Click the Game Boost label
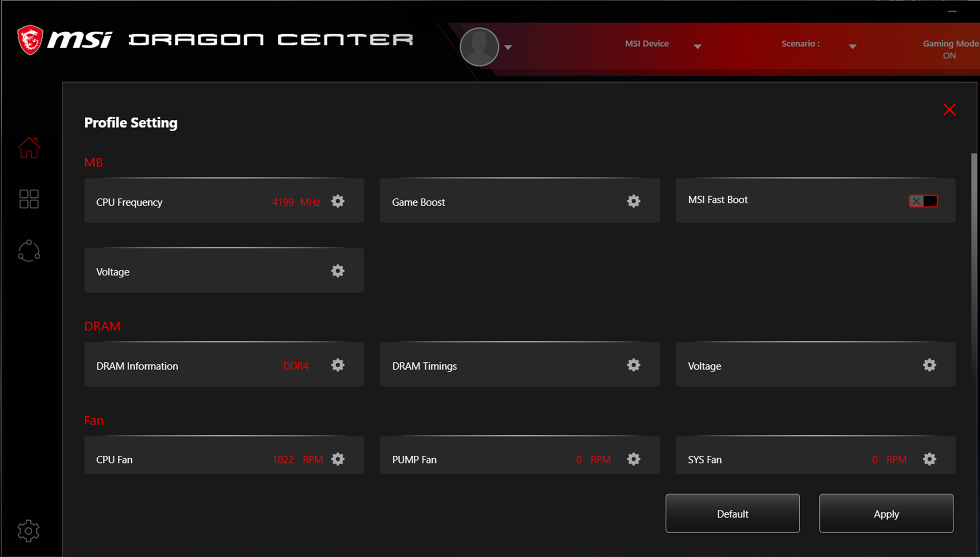Screen dimensions: 980x557 (418, 202)
